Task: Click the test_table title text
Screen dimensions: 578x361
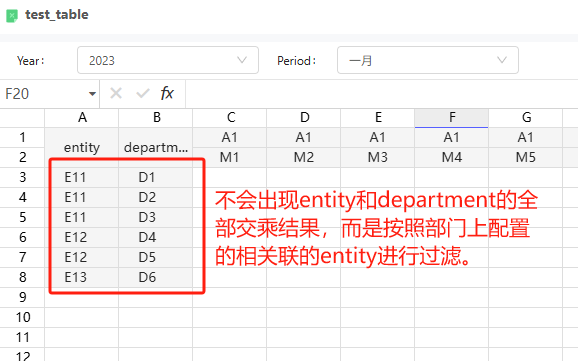Action: (57, 15)
